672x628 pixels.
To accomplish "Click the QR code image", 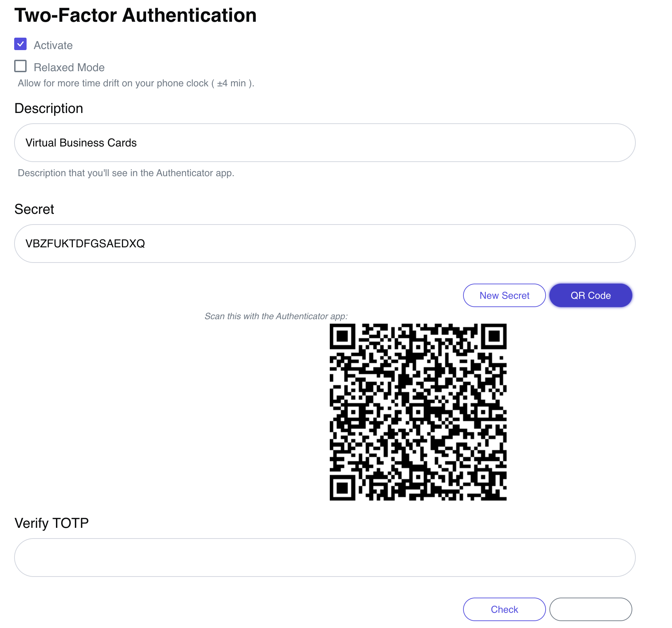I will tap(418, 412).
